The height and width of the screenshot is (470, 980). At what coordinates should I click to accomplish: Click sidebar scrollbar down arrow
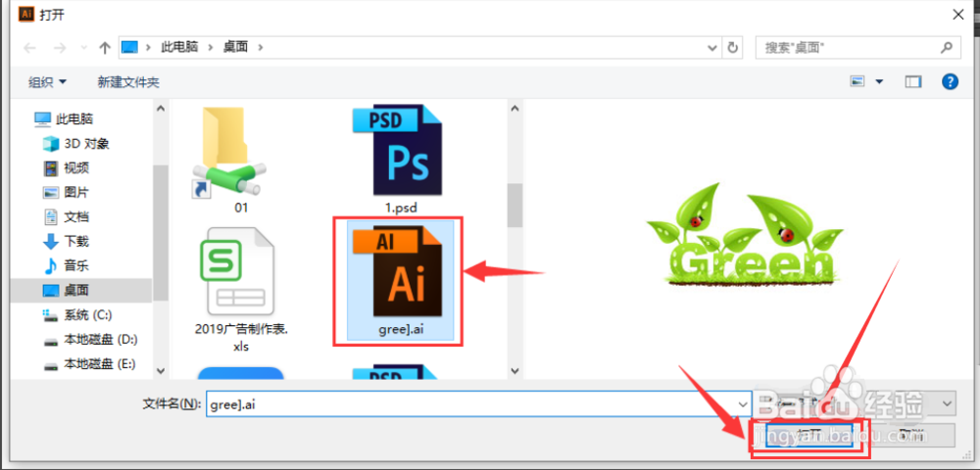point(161,370)
